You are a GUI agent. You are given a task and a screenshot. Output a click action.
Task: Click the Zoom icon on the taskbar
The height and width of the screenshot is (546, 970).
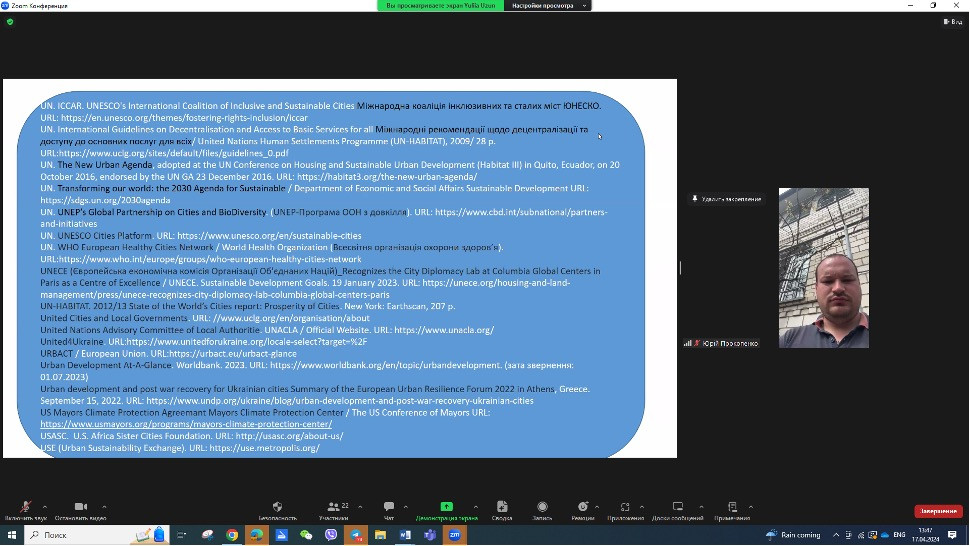(x=455, y=535)
